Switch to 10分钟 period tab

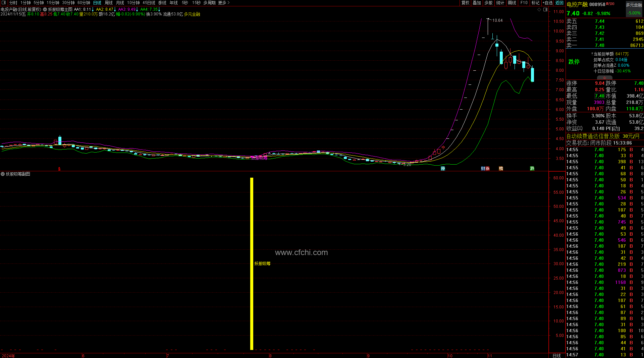[x=133, y=3]
